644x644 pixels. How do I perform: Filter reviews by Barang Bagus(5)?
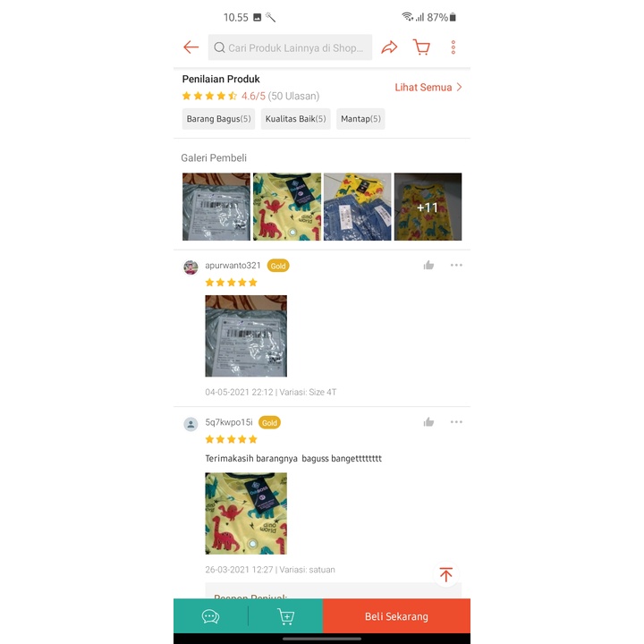click(218, 119)
